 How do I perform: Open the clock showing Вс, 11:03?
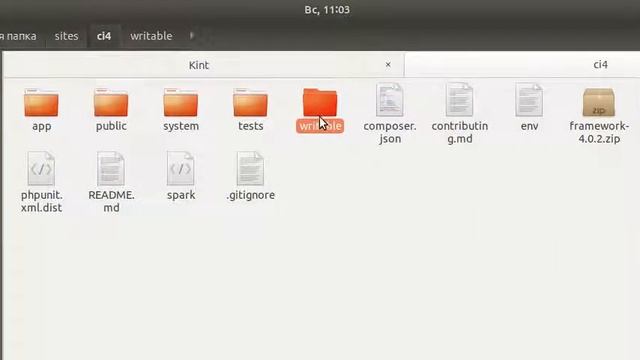(327, 10)
